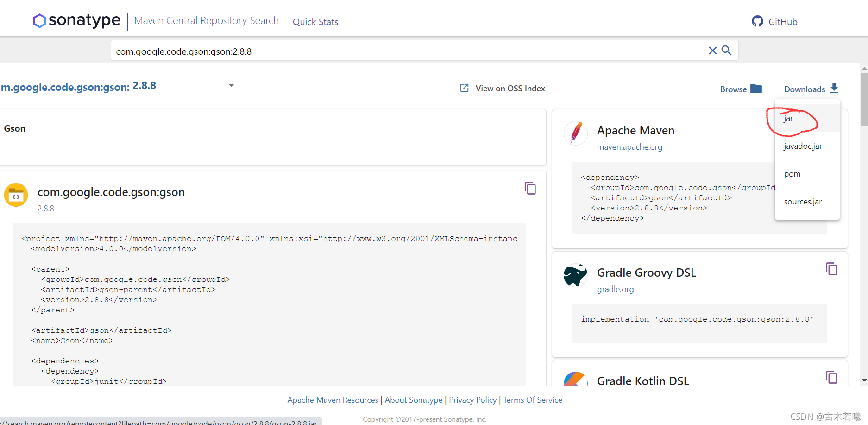Click the Downloads arrow icon
This screenshot has width=868, height=425.
[x=835, y=88]
